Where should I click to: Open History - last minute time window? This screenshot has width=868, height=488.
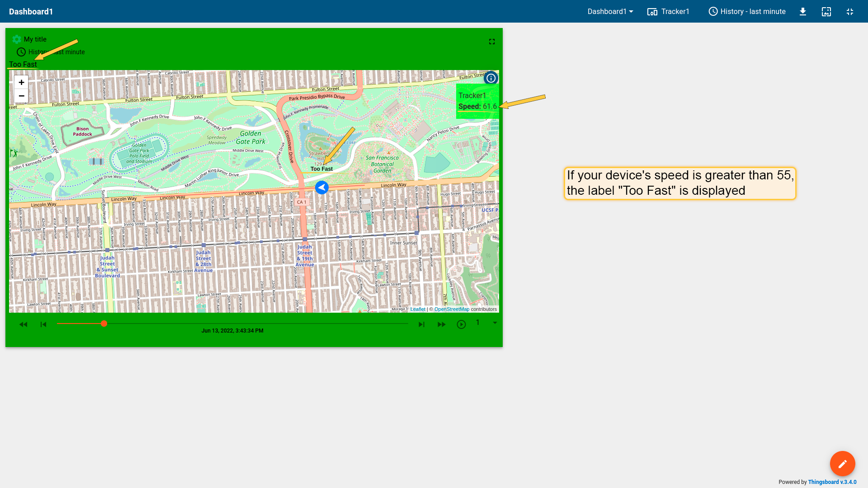tap(747, 12)
